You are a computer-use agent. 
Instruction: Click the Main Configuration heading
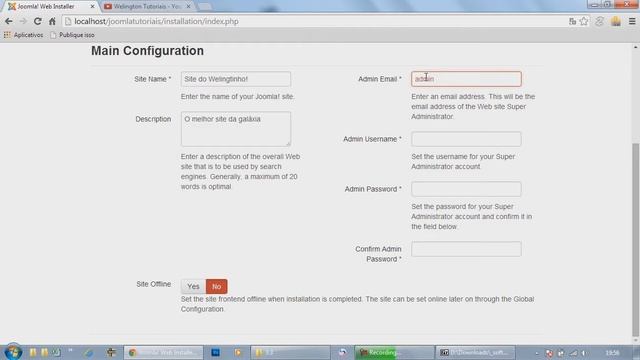147,51
